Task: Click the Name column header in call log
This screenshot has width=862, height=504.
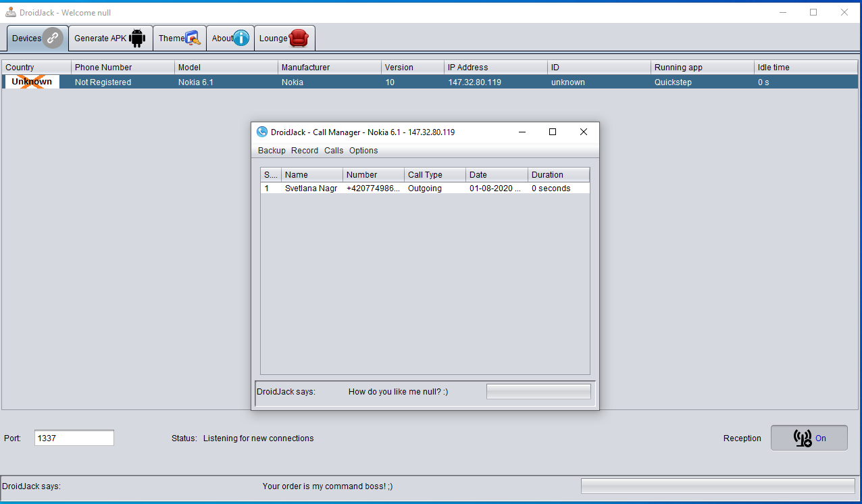Action: click(x=312, y=174)
